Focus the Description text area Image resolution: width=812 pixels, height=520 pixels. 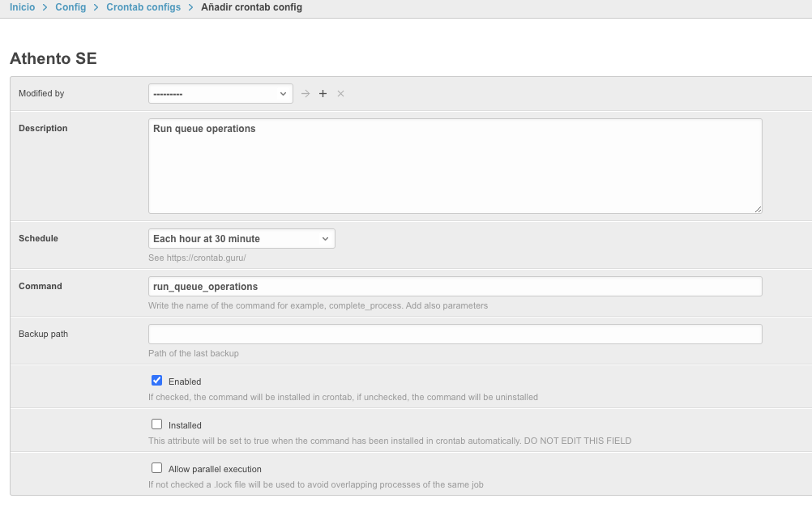click(x=455, y=166)
